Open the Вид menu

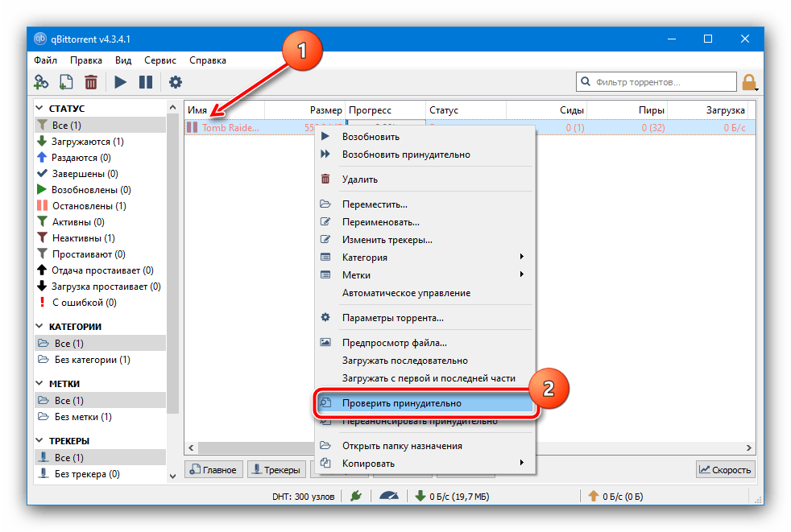coord(123,60)
